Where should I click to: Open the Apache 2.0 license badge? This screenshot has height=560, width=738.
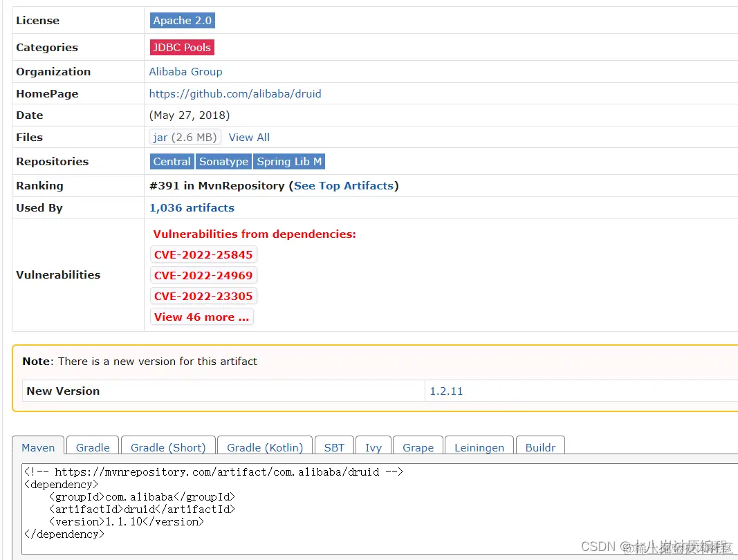tap(181, 20)
